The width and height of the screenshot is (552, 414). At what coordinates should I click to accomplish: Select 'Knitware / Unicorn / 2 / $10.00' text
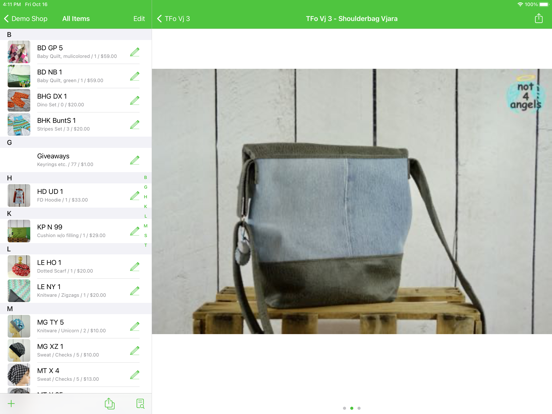71,331
